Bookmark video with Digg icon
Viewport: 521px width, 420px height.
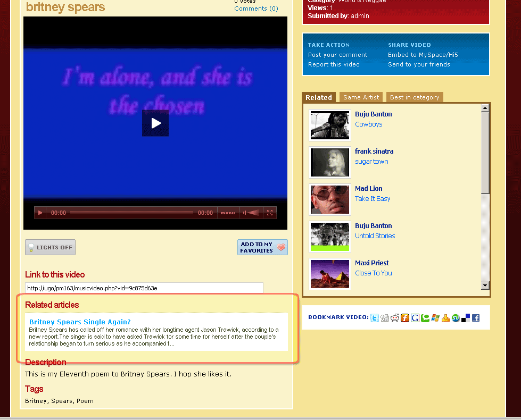pos(385,318)
